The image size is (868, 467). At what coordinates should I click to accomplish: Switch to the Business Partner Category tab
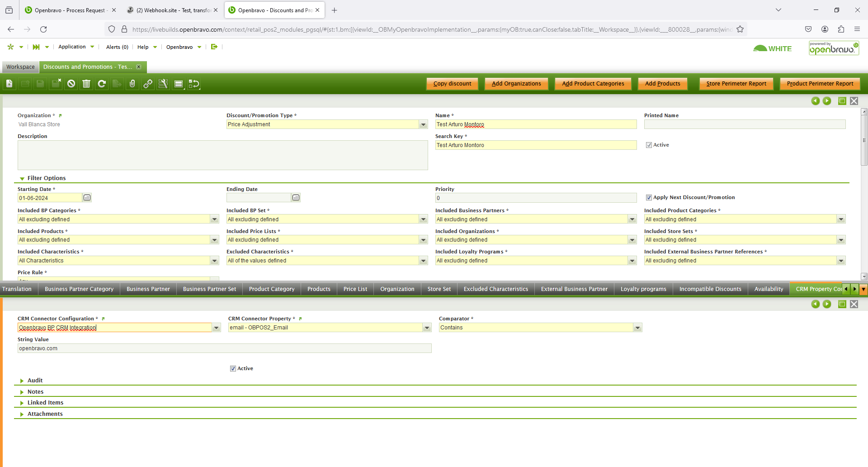(x=79, y=289)
